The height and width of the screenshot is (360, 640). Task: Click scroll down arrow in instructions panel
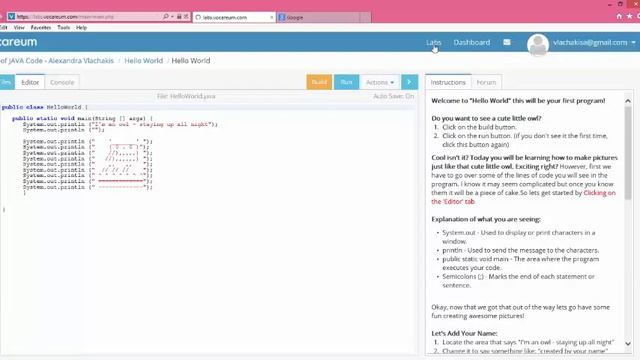pos(628,344)
